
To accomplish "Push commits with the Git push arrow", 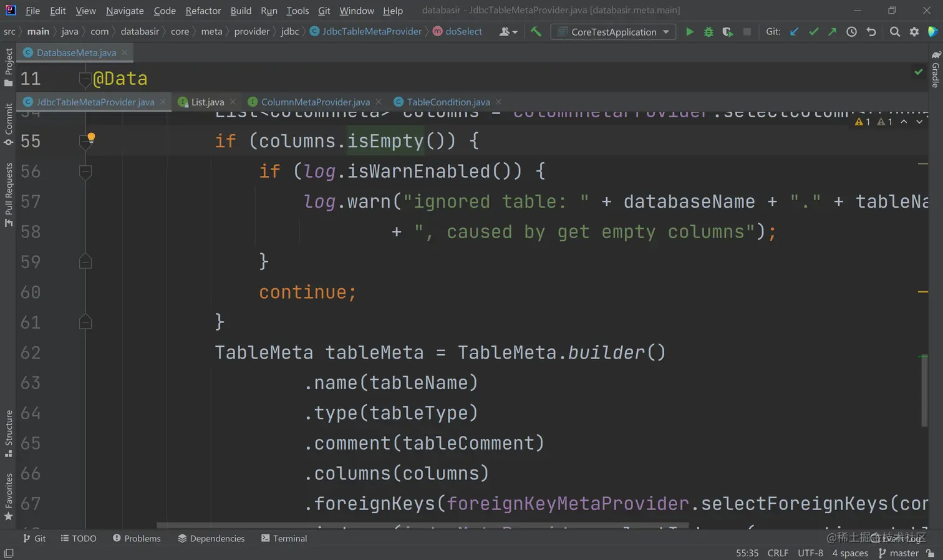I will [832, 32].
